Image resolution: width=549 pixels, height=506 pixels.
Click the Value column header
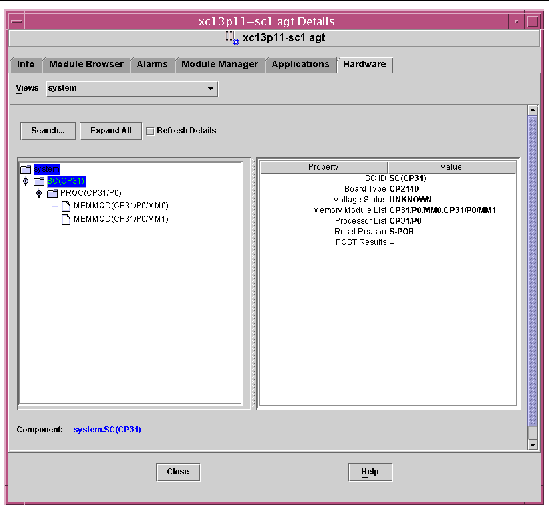click(x=452, y=167)
